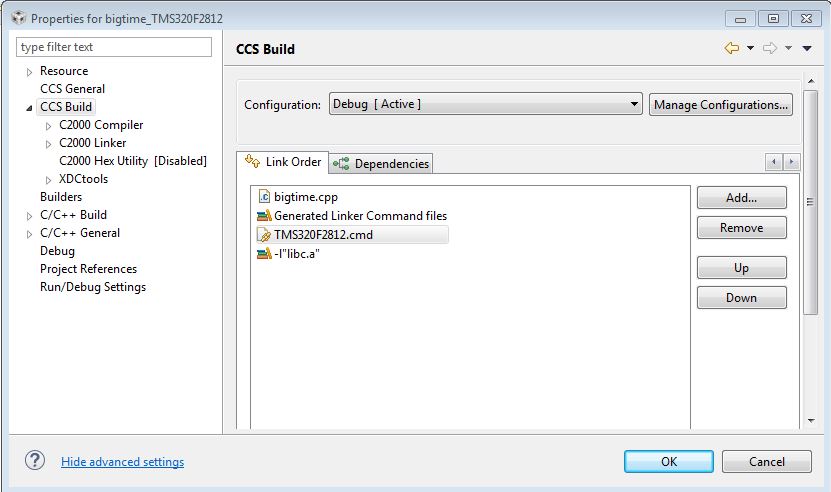This screenshot has width=831, height=492.
Task: Click the back navigation arrow icon
Action: pos(731,48)
